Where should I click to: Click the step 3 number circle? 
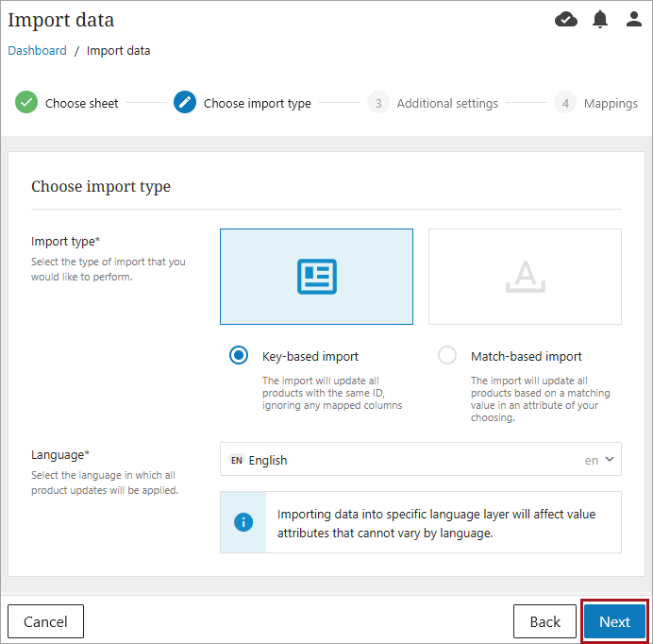coord(378,103)
